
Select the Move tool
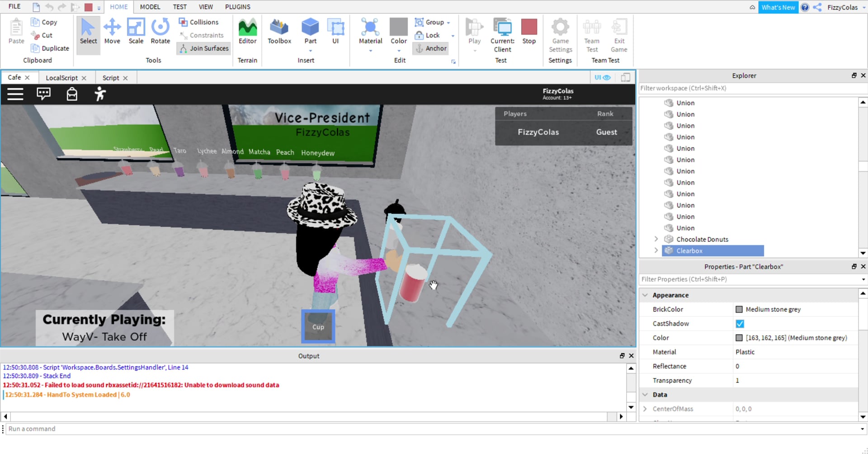(x=112, y=31)
